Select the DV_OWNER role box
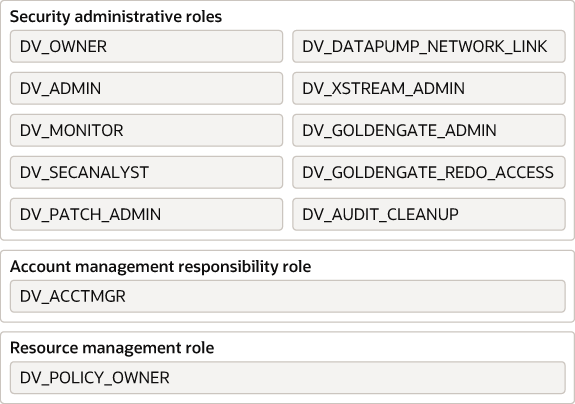 tap(146, 47)
